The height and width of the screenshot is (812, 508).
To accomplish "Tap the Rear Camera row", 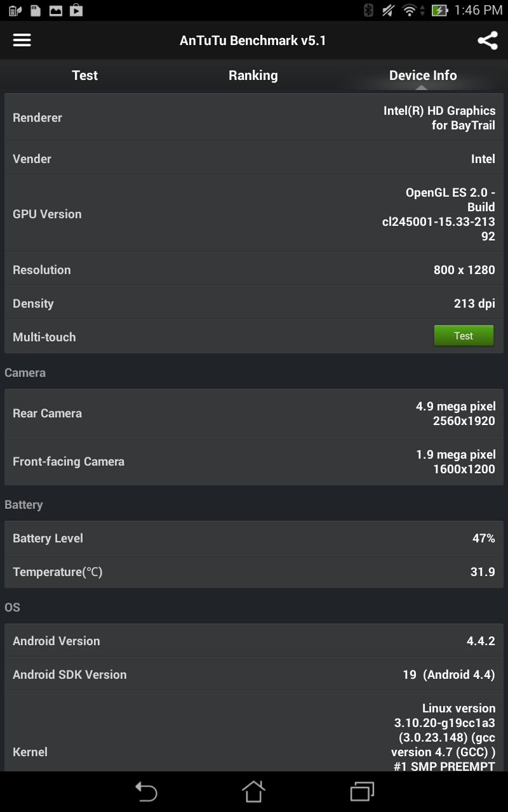I will [x=254, y=413].
